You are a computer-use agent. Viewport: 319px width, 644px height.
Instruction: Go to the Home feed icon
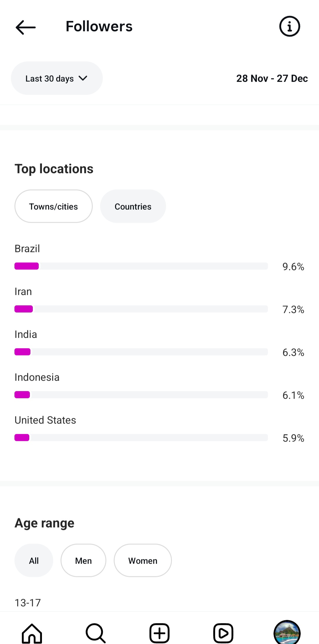click(32, 633)
